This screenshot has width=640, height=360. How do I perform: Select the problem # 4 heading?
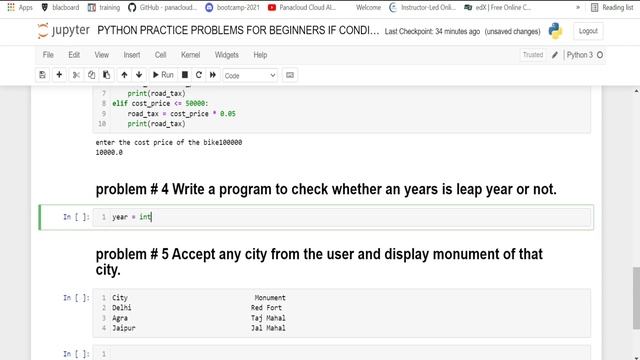326,189
